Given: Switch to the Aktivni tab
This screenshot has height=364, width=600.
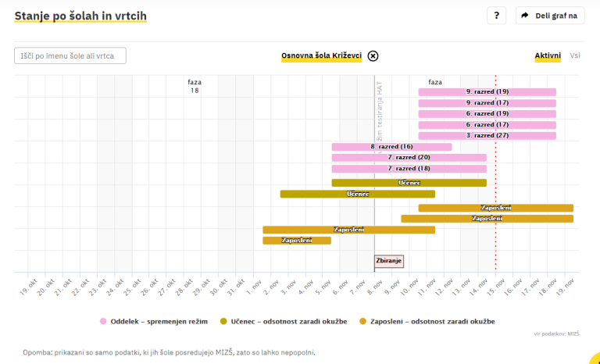Looking at the screenshot, I should click(548, 55).
